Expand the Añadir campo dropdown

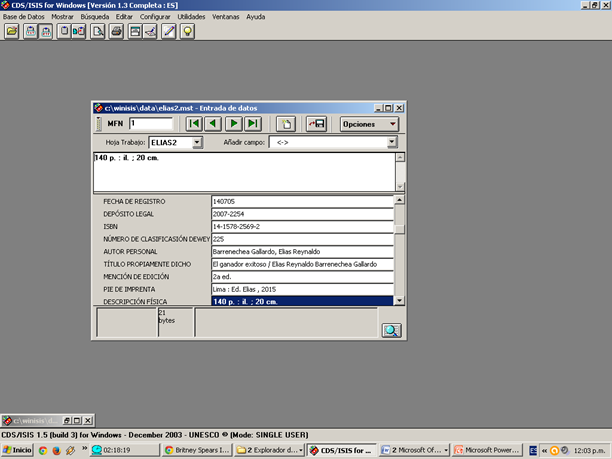pyautogui.click(x=392, y=142)
